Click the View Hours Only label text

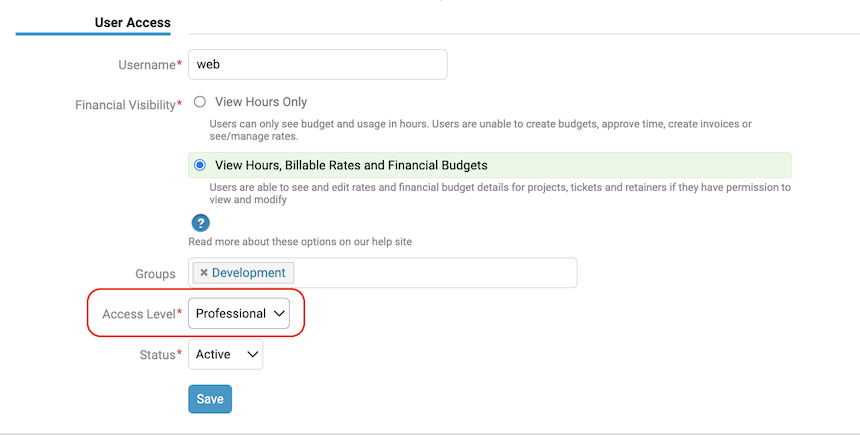tap(261, 102)
